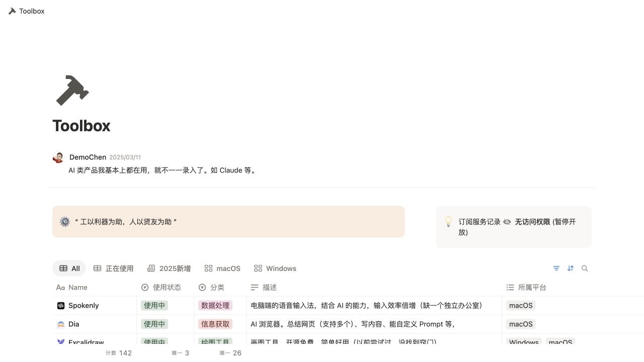Click the 2025/03/11 comment date

(125, 157)
